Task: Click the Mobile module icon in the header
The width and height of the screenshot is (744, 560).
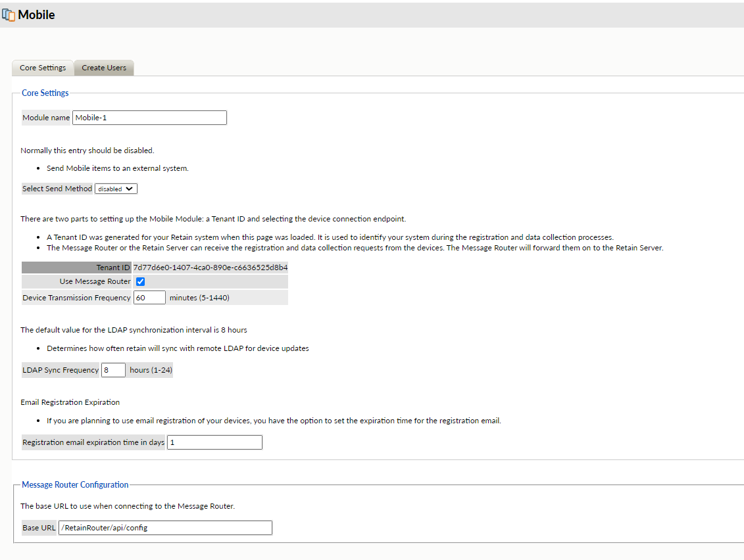Action: pyautogui.click(x=9, y=14)
